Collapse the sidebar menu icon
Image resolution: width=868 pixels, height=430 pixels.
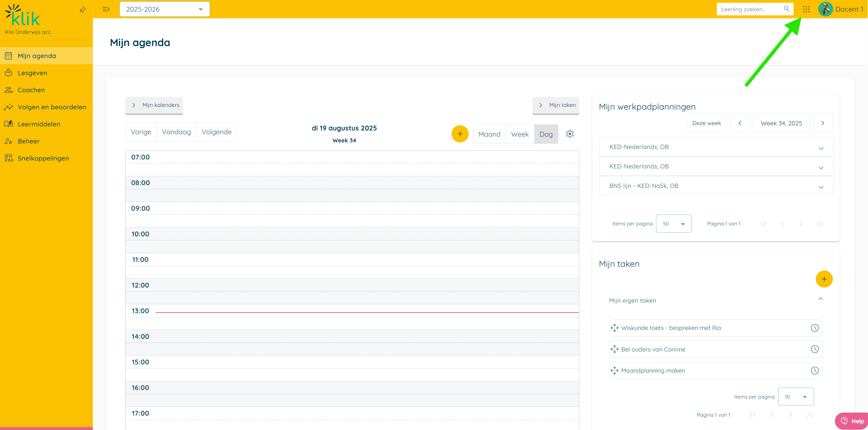[106, 9]
